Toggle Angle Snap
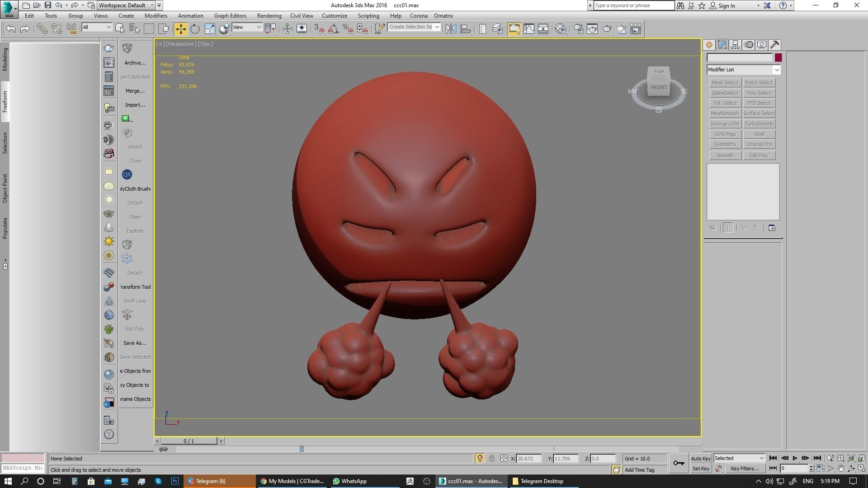Viewport: 868px width, 488px height. pyautogui.click(x=333, y=29)
